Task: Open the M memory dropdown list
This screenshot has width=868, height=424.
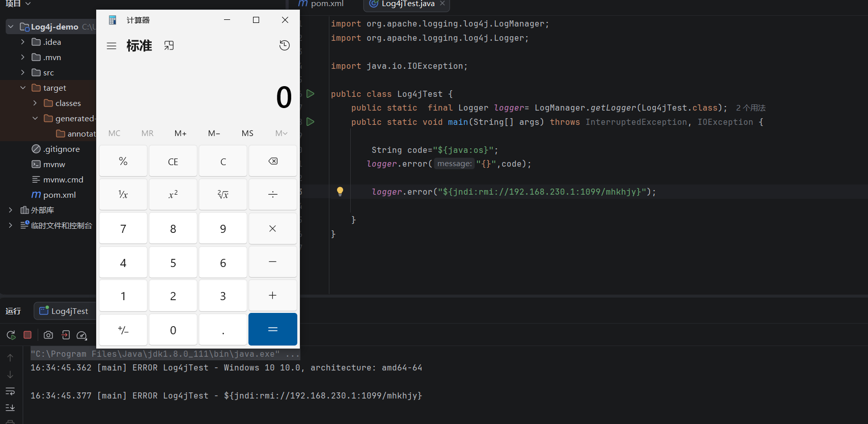Action: click(282, 133)
